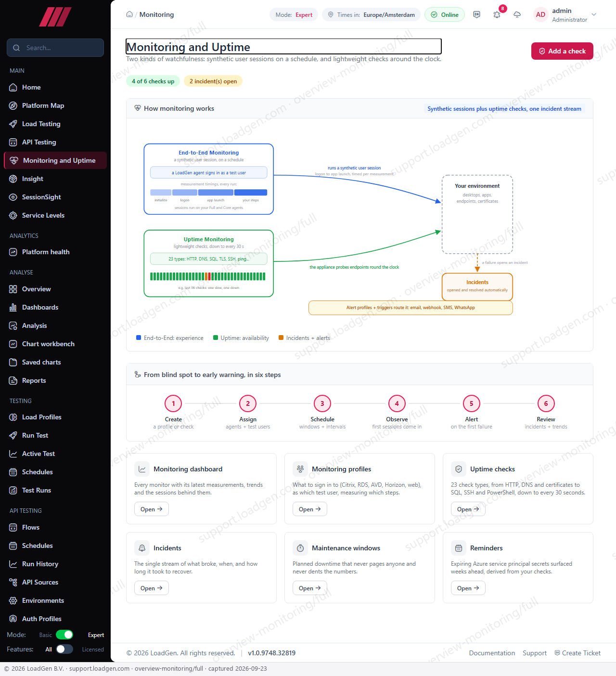Click the Support footer link
Image resolution: width=616 pixels, height=676 pixels.
click(x=535, y=653)
